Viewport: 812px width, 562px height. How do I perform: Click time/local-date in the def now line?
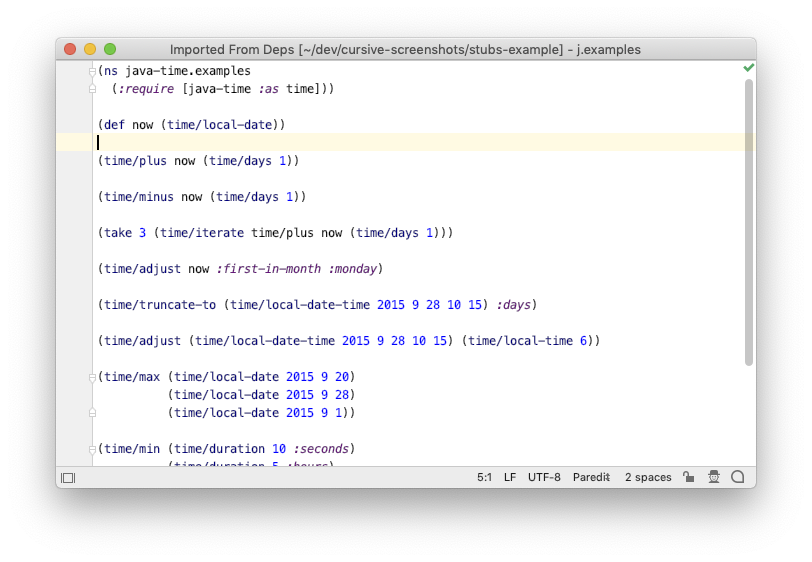[220, 125]
